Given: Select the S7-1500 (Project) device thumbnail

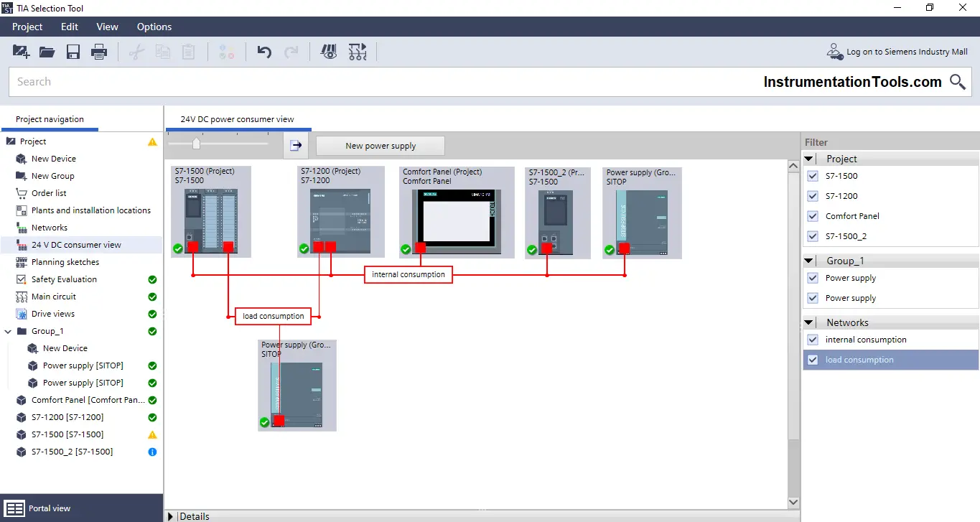Looking at the screenshot, I should [x=212, y=212].
